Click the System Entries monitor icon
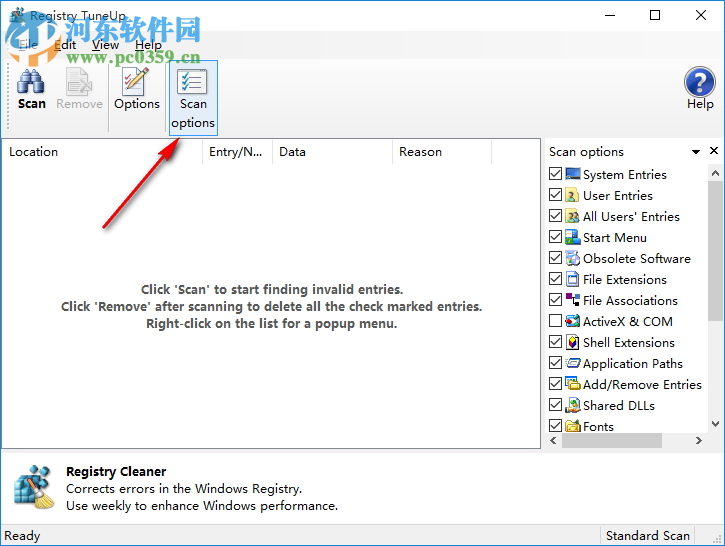The image size is (725, 546). point(572,174)
